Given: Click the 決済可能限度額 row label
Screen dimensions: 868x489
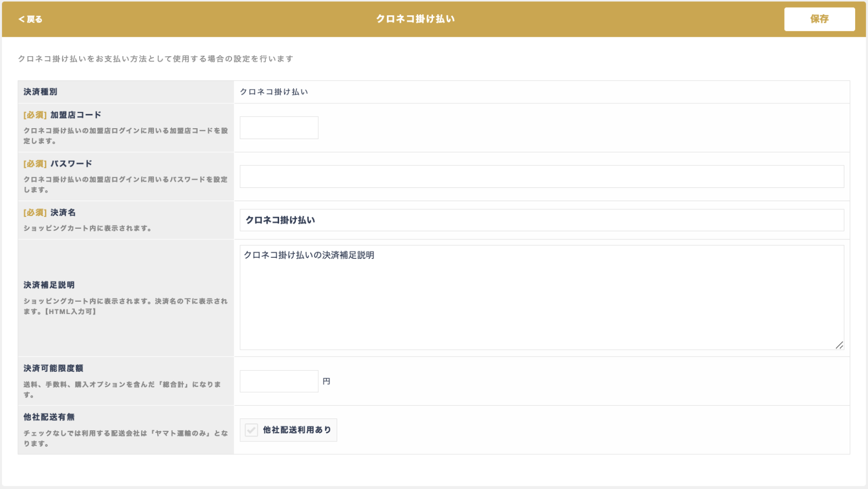Looking at the screenshot, I should point(53,368).
